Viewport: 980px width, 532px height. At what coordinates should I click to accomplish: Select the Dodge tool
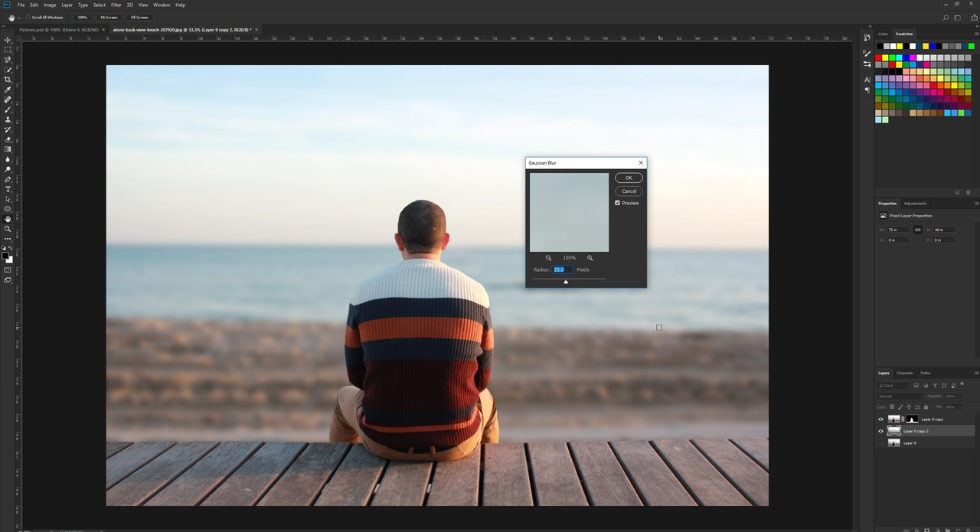click(x=8, y=169)
